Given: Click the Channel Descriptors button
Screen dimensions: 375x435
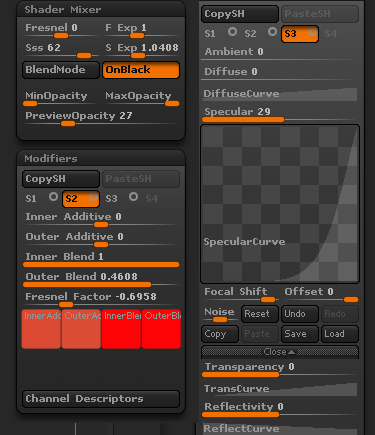Looking at the screenshot, I should (x=101, y=399).
